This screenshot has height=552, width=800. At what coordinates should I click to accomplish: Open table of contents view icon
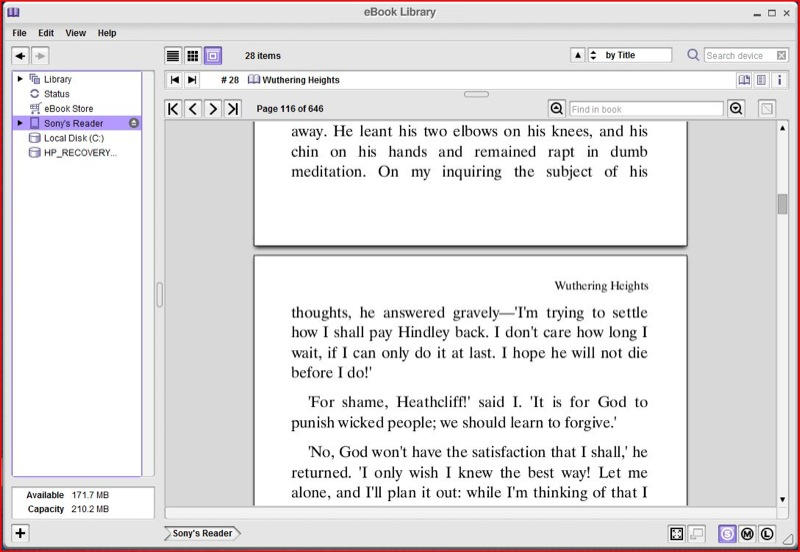coord(761,80)
